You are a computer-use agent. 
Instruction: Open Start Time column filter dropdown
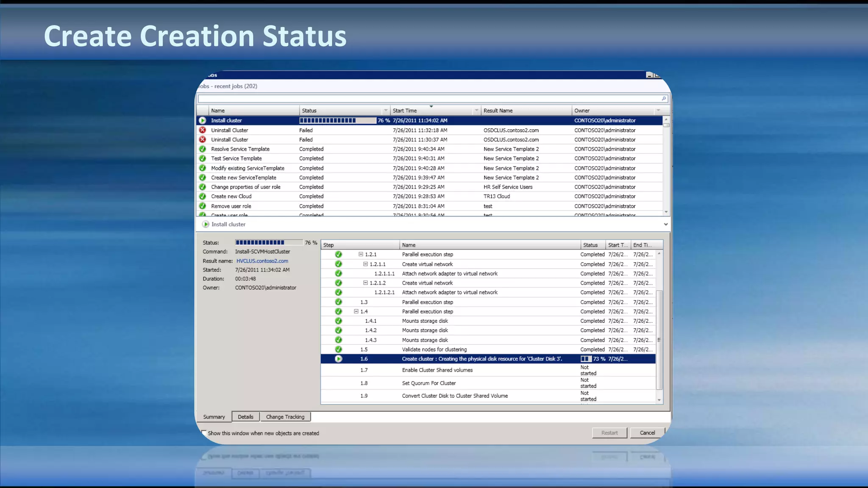coord(476,111)
